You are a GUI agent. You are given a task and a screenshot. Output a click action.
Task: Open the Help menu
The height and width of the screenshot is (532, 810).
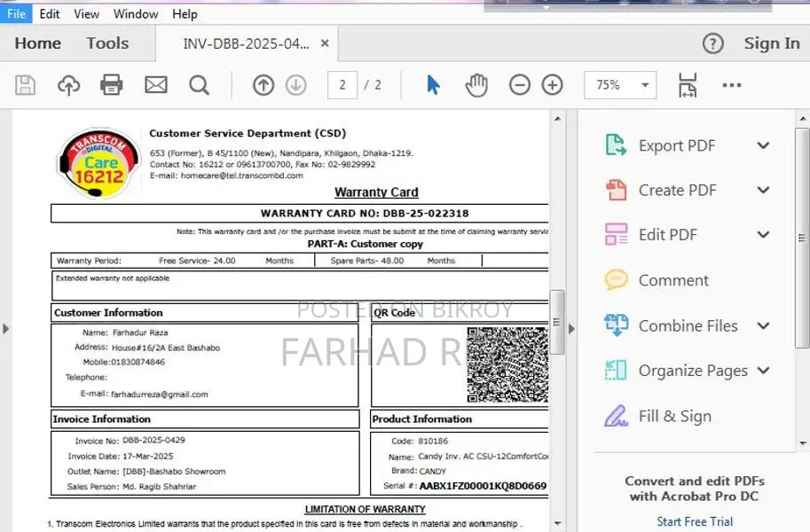(x=185, y=14)
